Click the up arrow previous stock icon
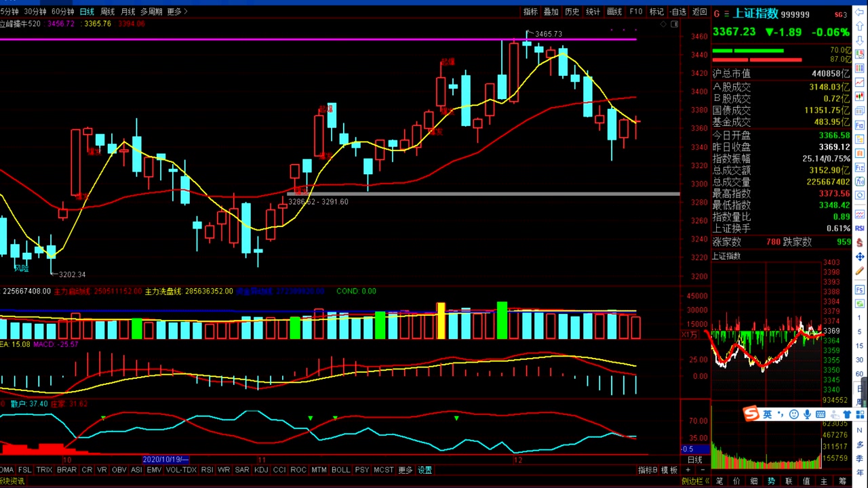The height and width of the screenshot is (488, 868). pos(860,26)
